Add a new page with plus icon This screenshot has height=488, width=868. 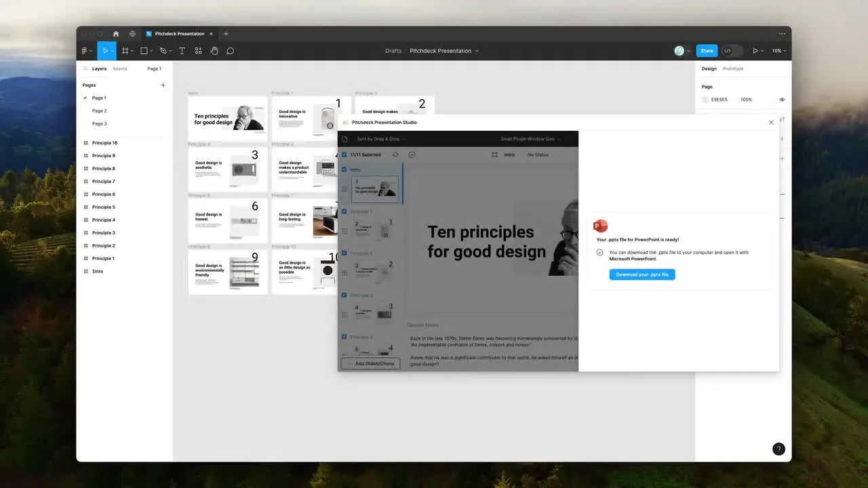coord(163,85)
